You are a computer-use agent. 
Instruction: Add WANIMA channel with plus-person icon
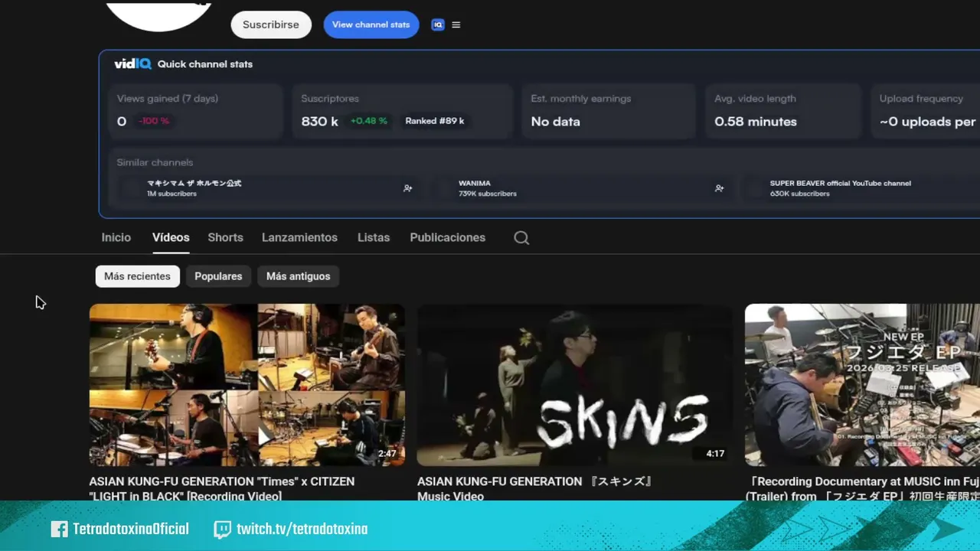point(719,188)
